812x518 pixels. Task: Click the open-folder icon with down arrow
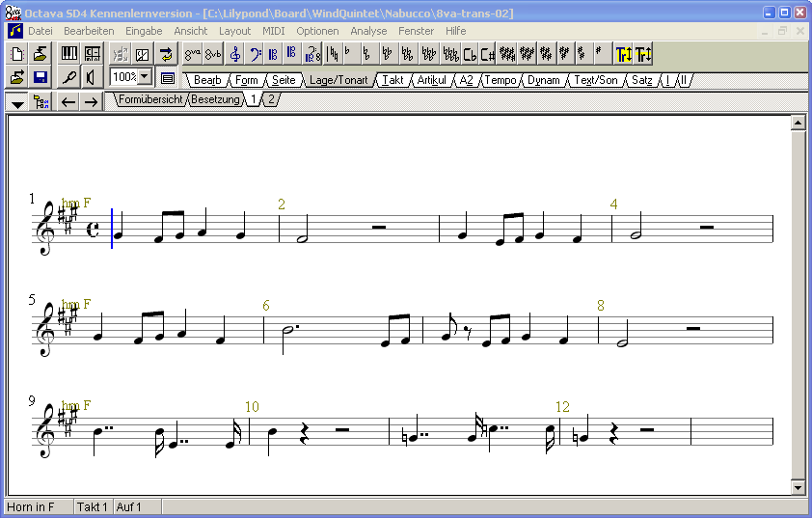pos(40,54)
